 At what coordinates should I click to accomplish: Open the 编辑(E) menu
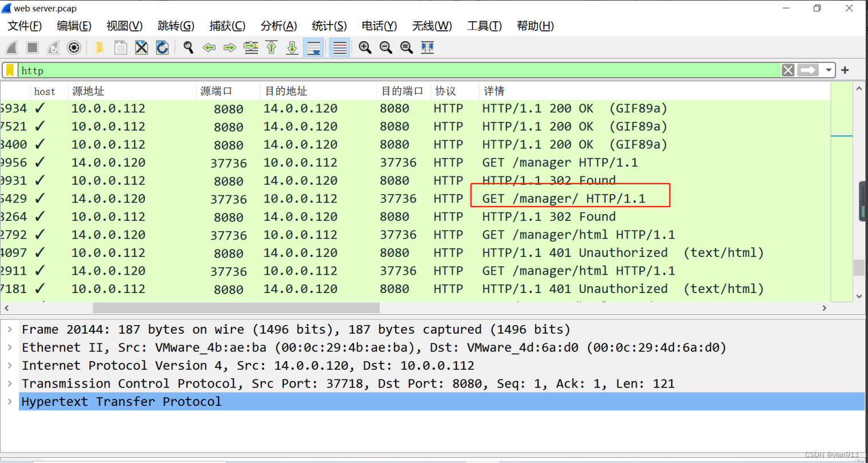click(74, 26)
